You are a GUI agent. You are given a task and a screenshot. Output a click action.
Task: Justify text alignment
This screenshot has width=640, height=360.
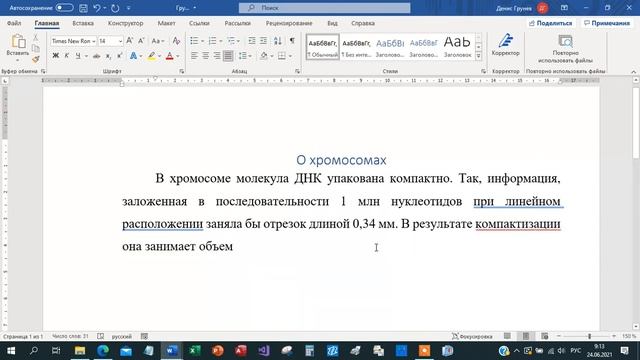tap(228, 56)
